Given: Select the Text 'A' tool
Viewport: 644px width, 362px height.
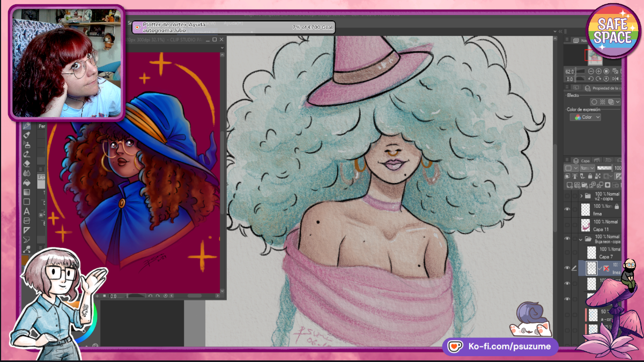Looking at the screenshot, I should [27, 211].
